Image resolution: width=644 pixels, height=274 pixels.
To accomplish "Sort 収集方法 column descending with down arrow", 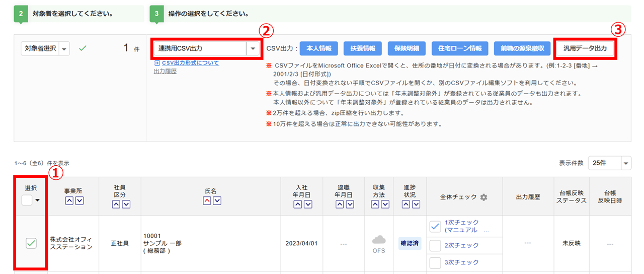I will (385, 204).
